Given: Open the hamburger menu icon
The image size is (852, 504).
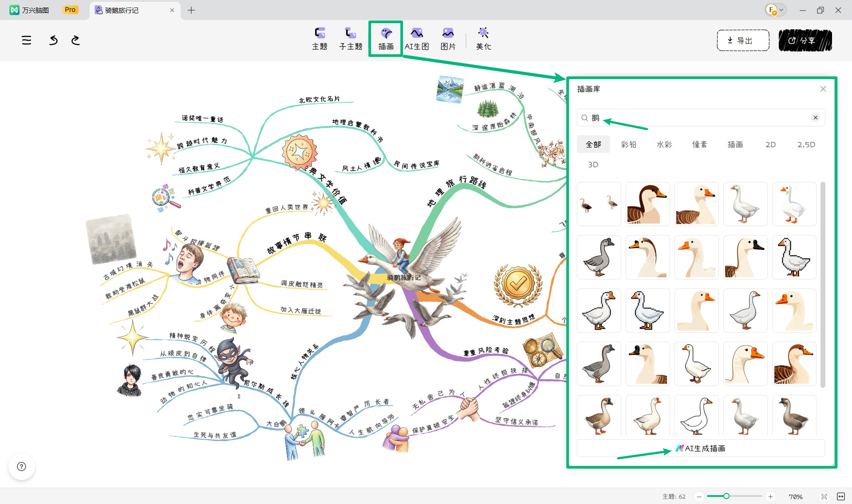Looking at the screenshot, I should [27, 40].
